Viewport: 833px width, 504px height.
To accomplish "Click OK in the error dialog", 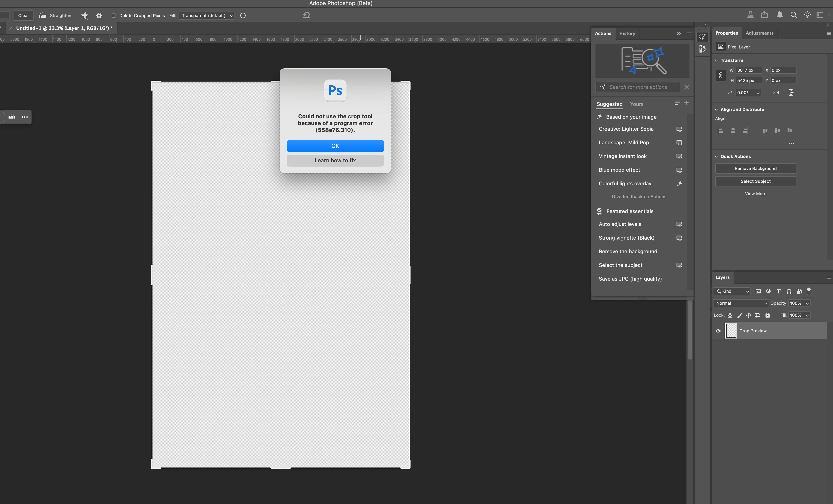I will click(x=335, y=146).
